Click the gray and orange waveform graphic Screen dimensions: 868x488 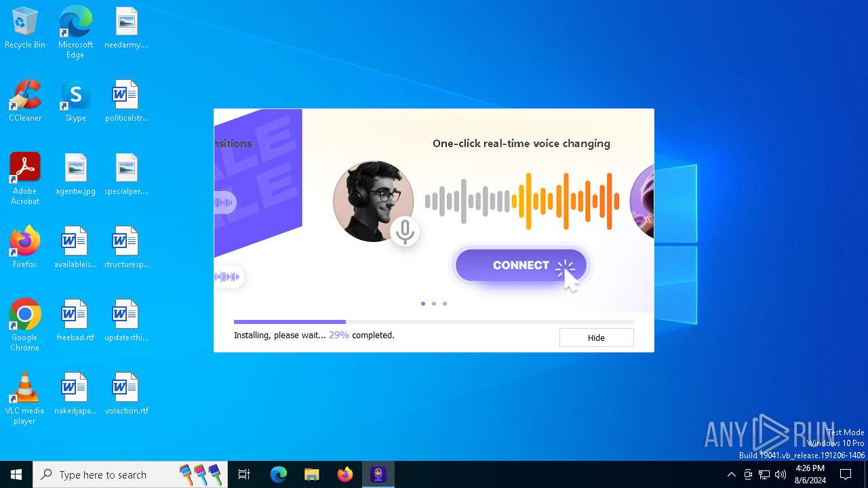coord(522,201)
